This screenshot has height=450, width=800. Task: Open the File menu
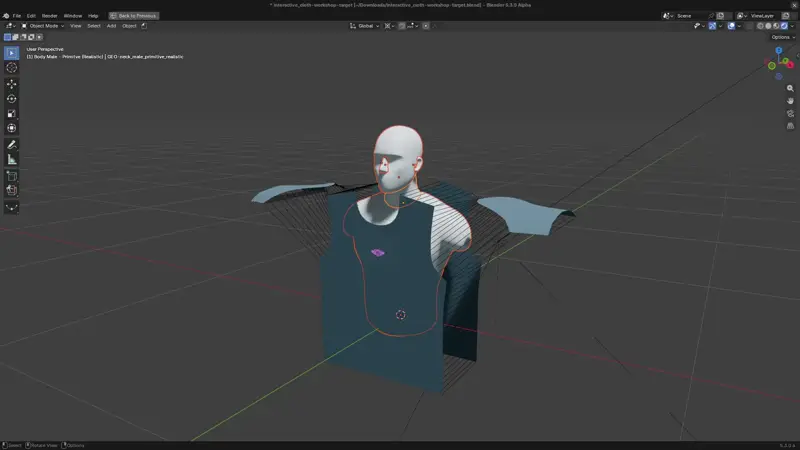pos(17,16)
